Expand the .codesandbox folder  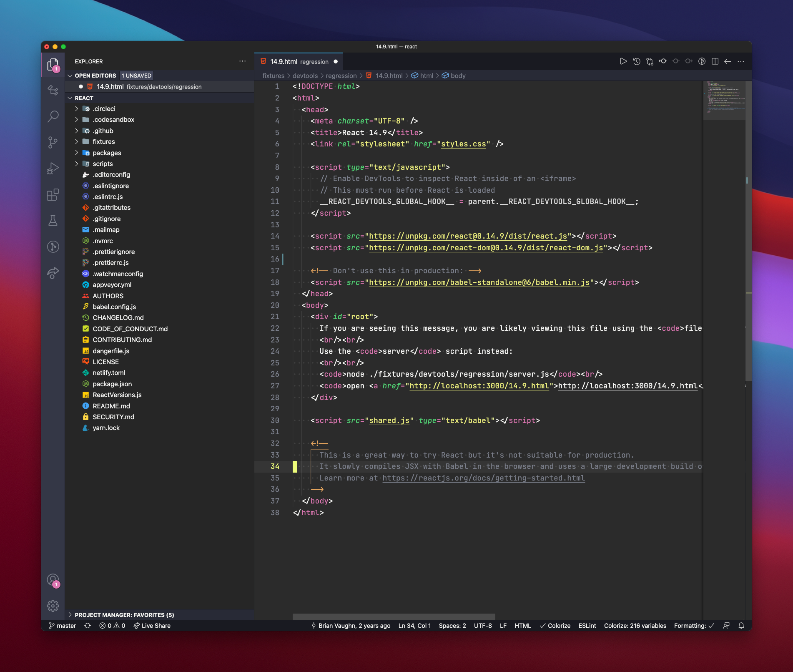(x=77, y=120)
